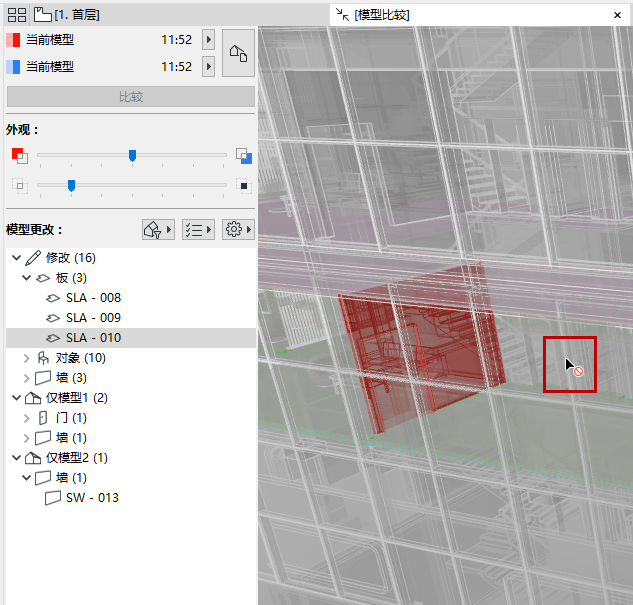Open the model change filter dropdown
The width and height of the screenshot is (633, 605).
click(158, 230)
